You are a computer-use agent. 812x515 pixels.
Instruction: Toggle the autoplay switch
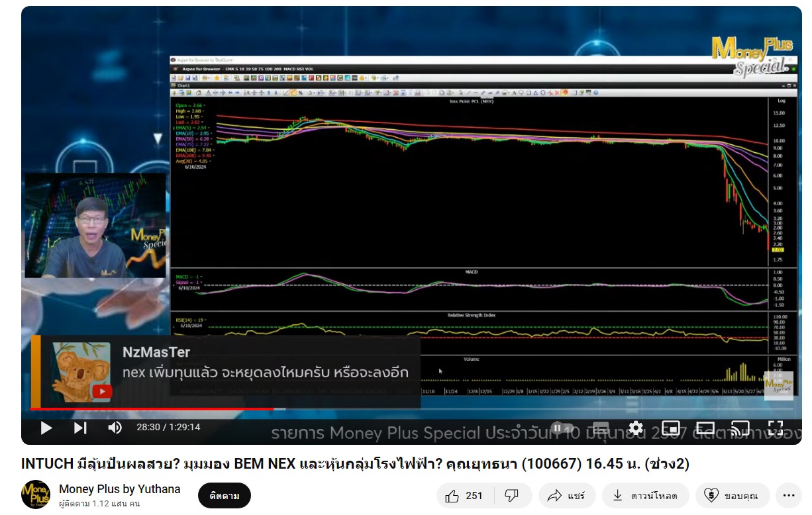pos(563,428)
